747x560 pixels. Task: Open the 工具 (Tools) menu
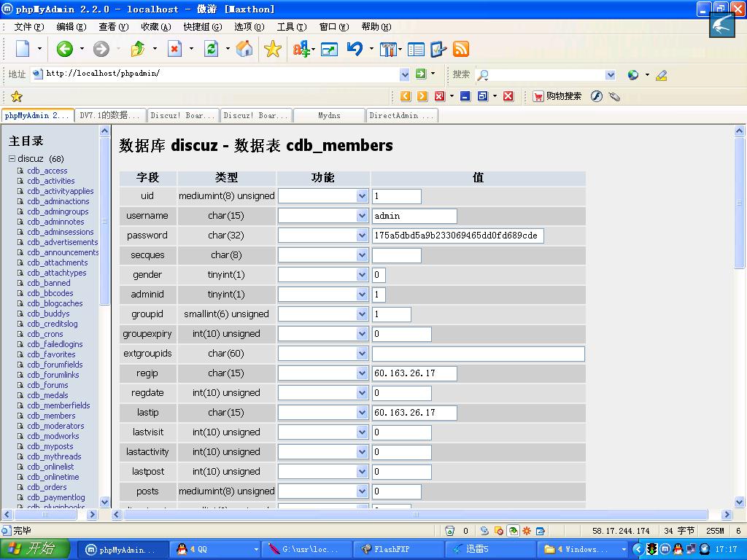[292, 27]
